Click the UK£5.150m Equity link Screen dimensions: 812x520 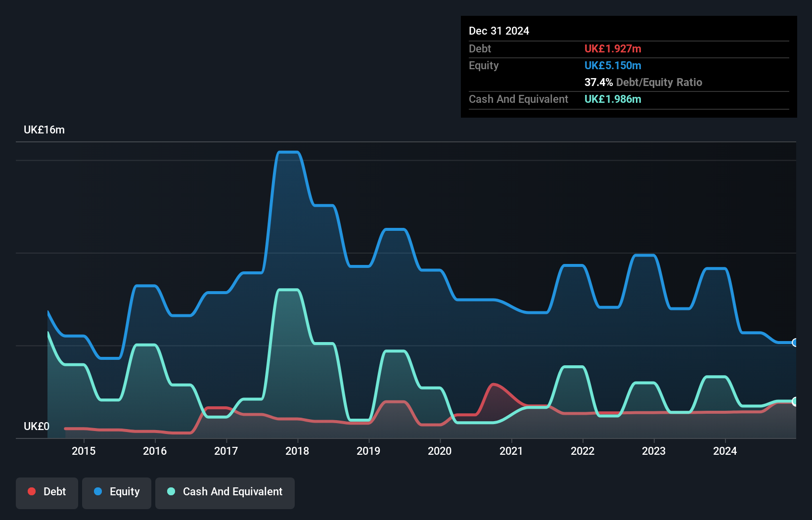[613, 65]
